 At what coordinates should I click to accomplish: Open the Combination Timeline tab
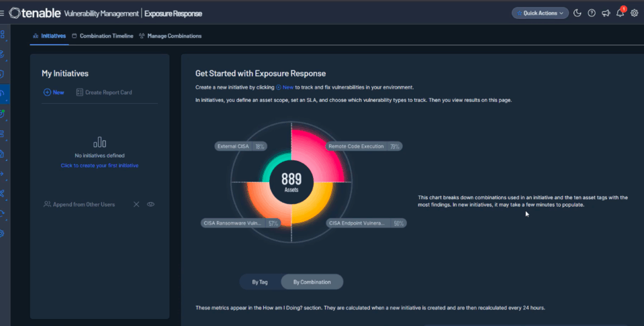click(103, 36)
